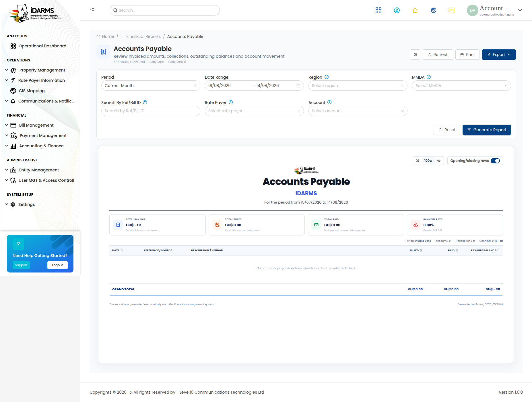
Task: Open the apps grid icon in the top bar
Action: coord(378,10)
